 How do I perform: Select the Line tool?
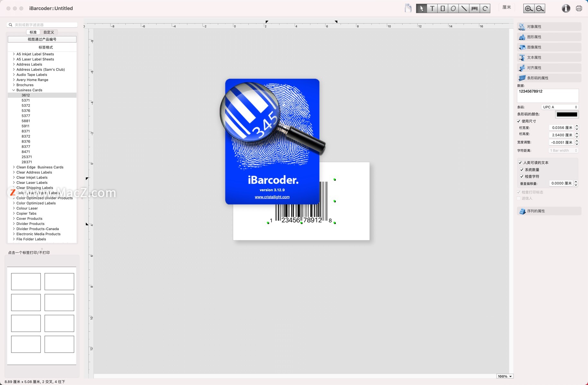464,9
